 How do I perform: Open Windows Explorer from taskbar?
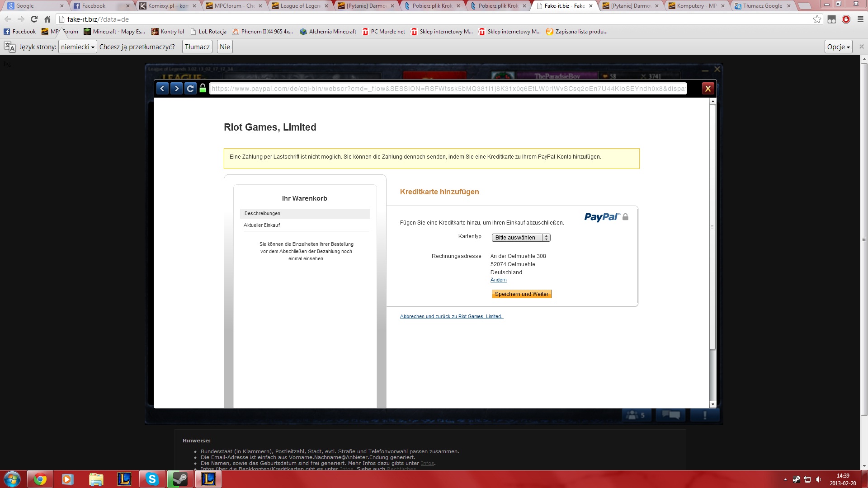pos(96,479)
